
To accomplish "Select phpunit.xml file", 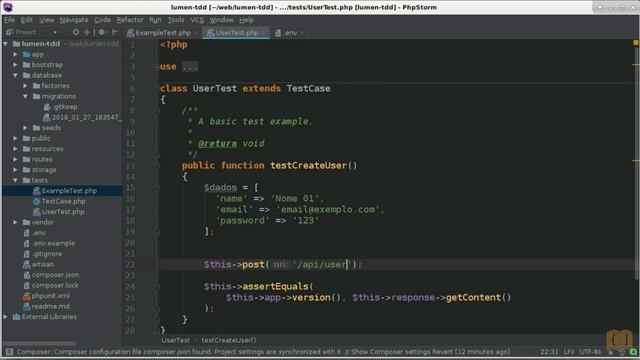I will click(46, 296).
